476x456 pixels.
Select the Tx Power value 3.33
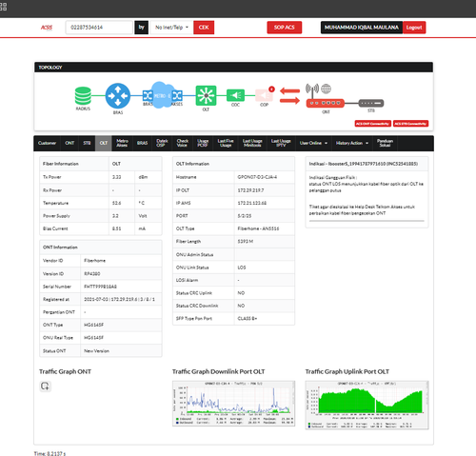pyautogui.click(x=116, y=177)
